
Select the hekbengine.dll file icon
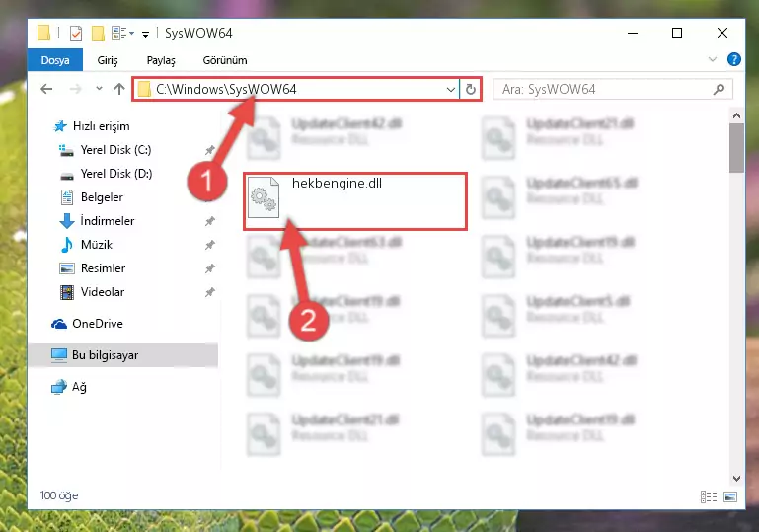pyautogui.click(x=264, y=197)
